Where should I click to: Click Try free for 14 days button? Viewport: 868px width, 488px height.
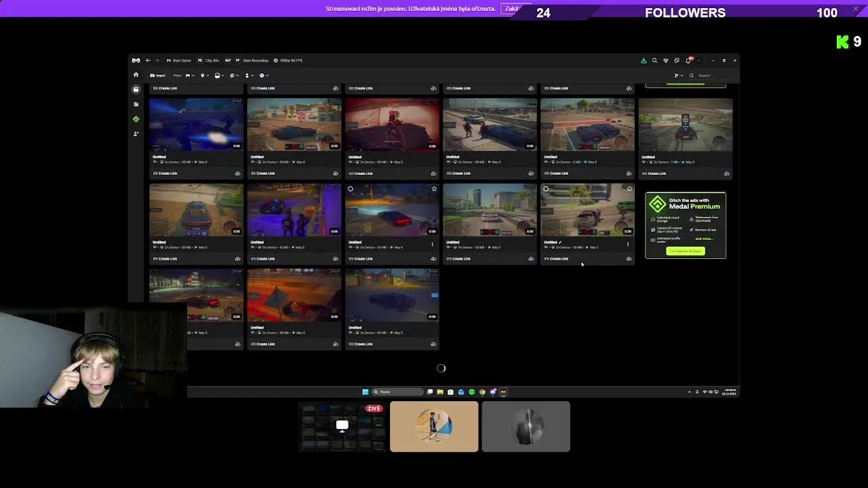tap(686, 251)
